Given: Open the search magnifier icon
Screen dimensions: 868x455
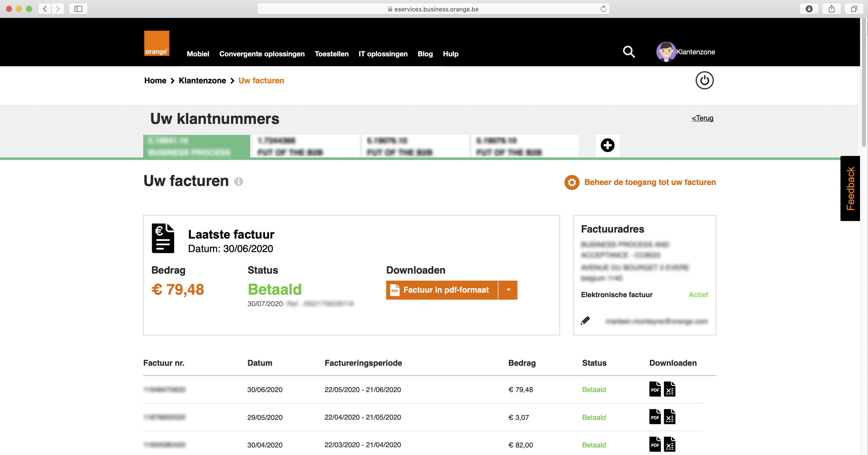Looking at the screenshot, I should 628,52.
